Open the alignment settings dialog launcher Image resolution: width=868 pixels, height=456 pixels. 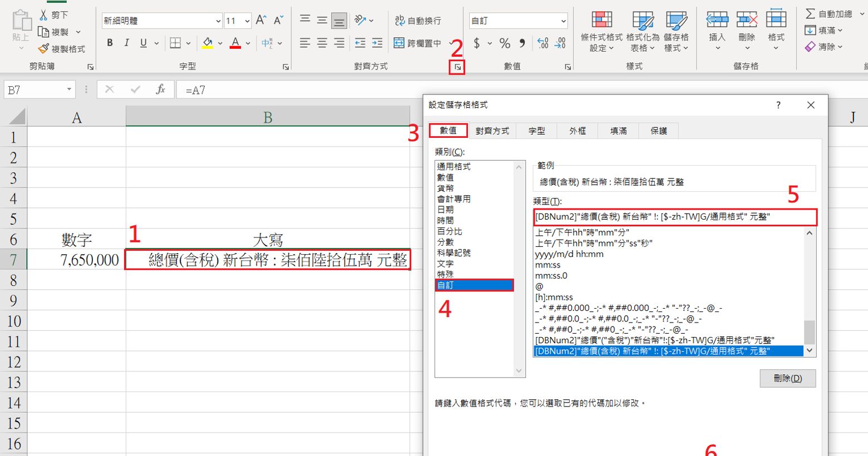point(457,67)
